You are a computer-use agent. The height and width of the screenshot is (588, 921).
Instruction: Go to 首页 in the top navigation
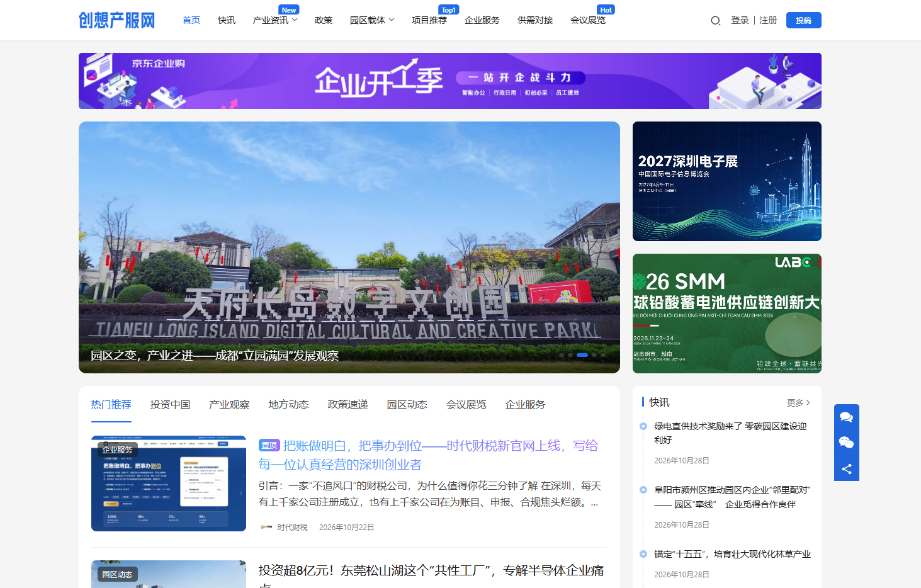point(191,20)
